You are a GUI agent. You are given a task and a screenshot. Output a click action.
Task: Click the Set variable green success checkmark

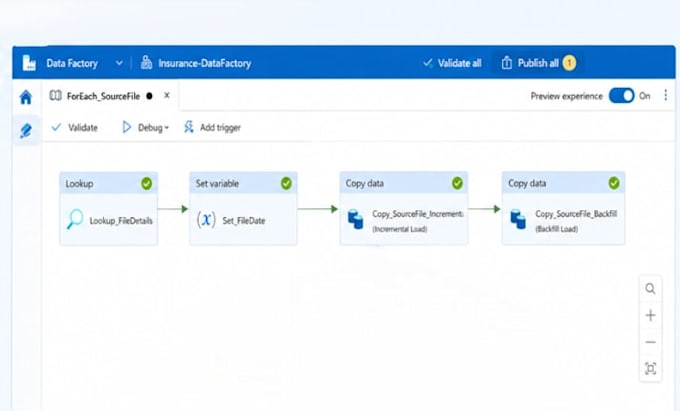(286, 183)
